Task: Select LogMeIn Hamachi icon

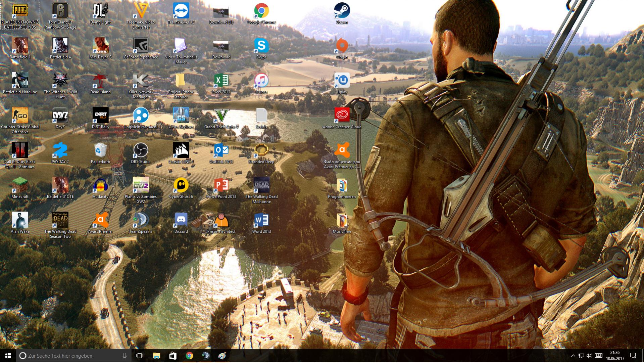Action: coord(141,118)
